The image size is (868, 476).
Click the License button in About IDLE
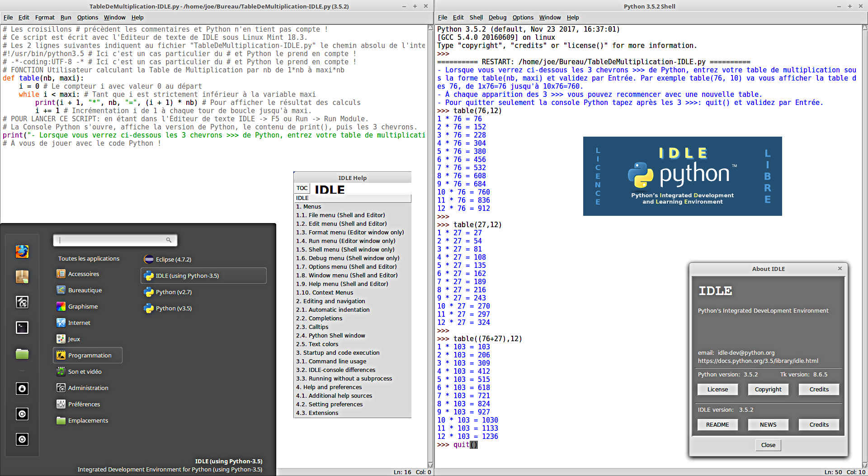[x=717, y=389]
